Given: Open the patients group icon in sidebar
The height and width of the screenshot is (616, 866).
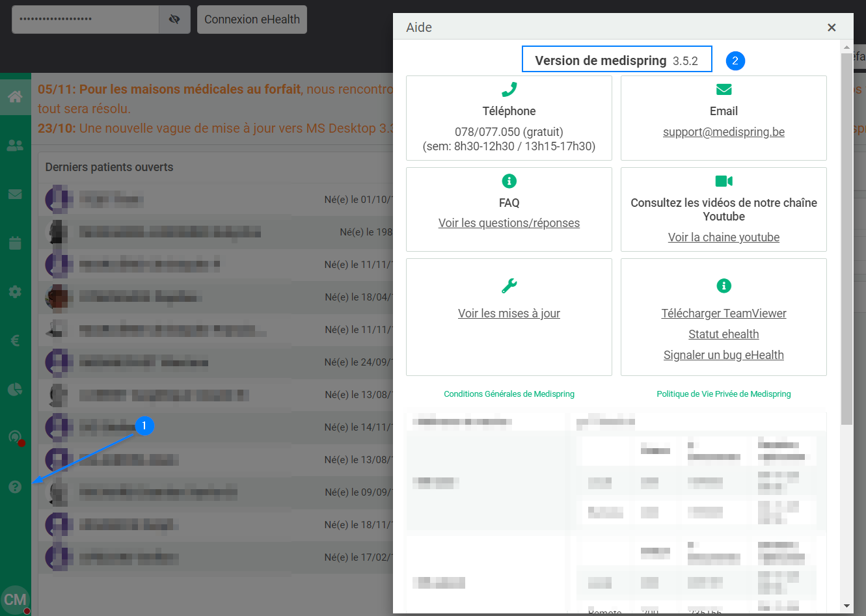Looking at the screenshot, I should click(15, 146).
